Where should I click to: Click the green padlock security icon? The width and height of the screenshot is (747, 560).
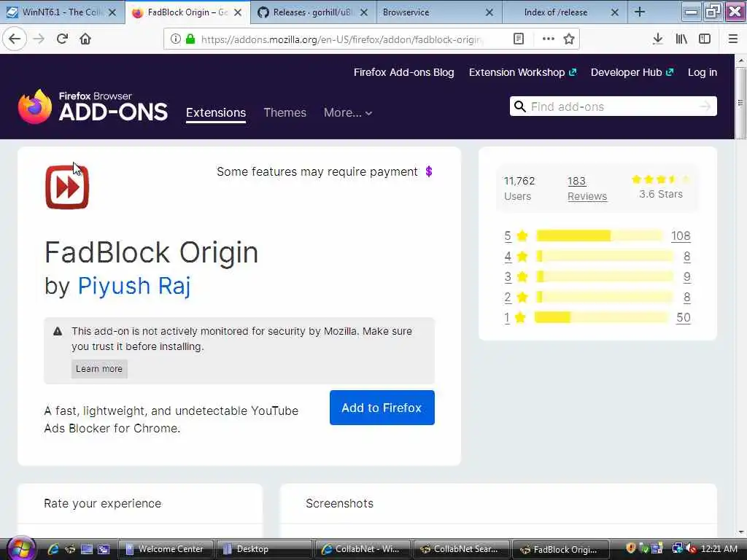pyautogui.click(x=190, y=39)
